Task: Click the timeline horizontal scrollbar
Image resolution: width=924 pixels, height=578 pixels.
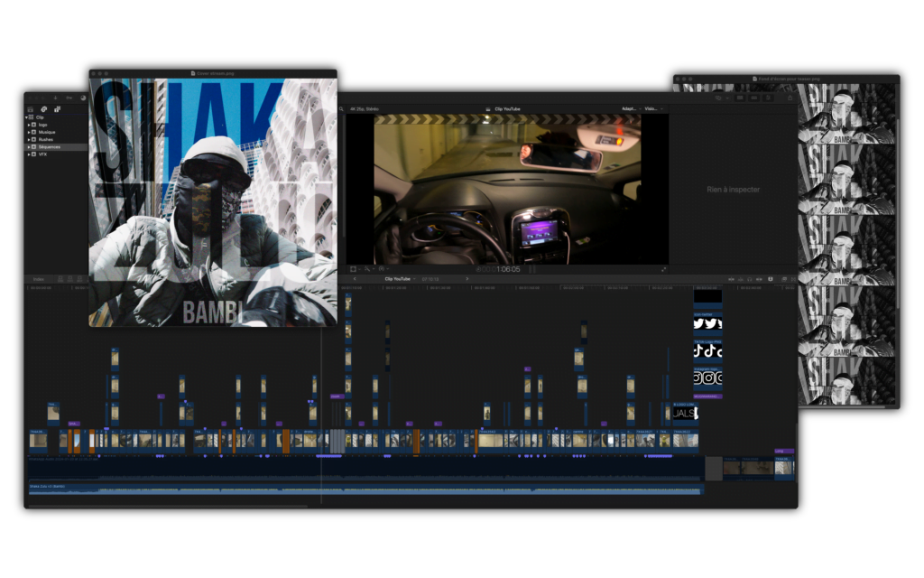Action: (168, 506)
